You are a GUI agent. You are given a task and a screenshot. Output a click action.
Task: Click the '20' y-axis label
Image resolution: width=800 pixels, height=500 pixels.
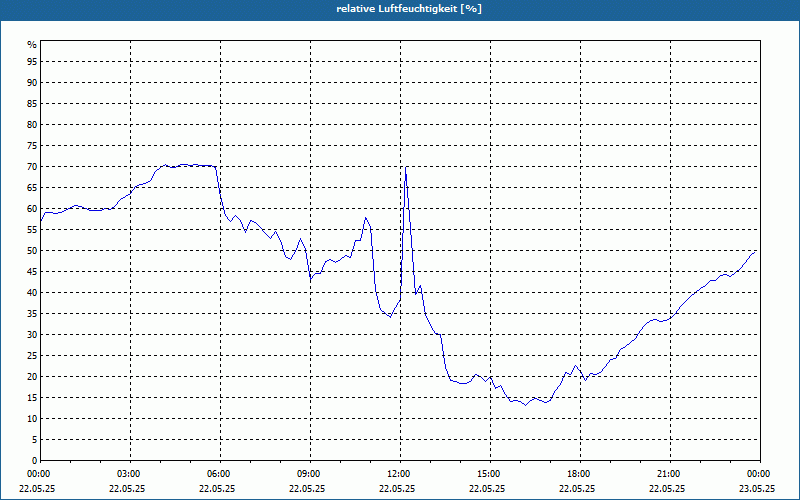click(32, 377)
